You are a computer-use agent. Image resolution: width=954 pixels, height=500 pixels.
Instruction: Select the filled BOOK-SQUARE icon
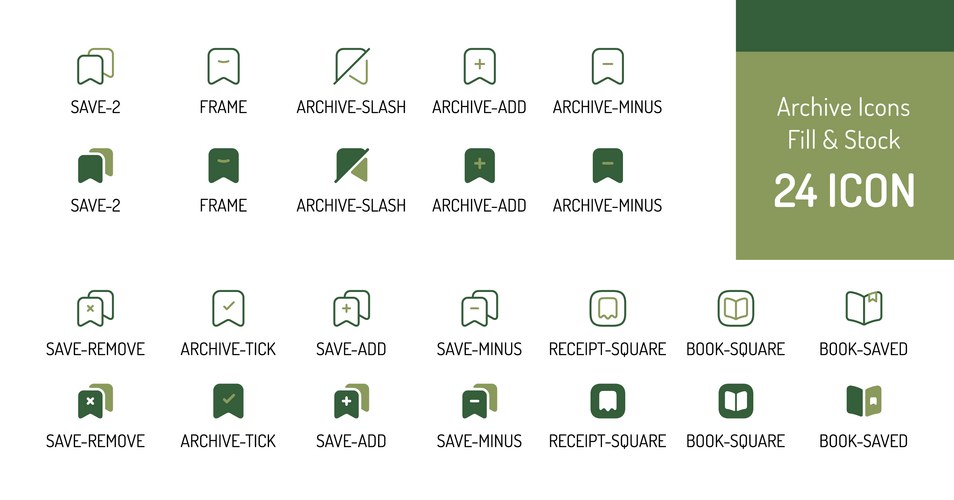tap(735, 401)
